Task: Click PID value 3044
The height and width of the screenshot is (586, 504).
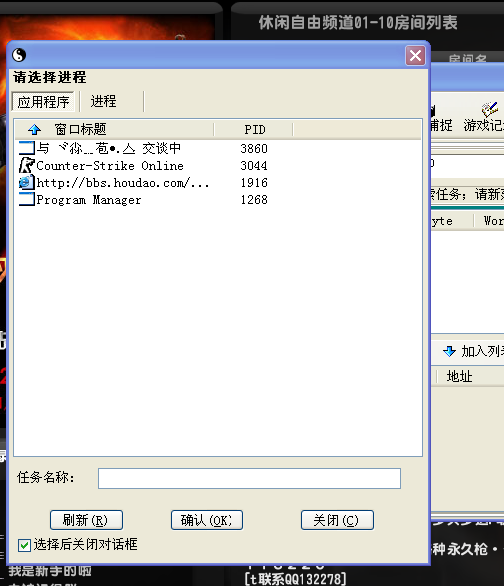Action: pyautogui.click(x=254, y=166)
